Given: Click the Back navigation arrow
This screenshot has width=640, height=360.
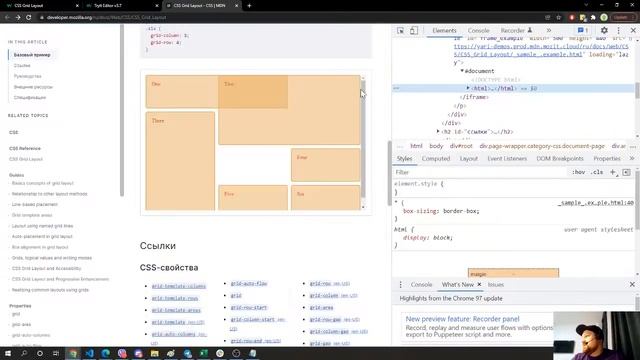Looking at the screenshot, I should tap(7, 18).
